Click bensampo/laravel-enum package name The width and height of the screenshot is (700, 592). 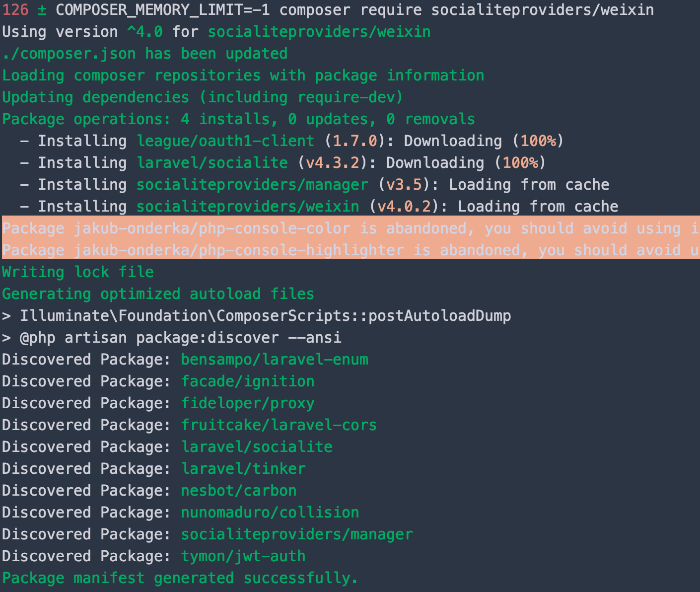click(275, 360)
